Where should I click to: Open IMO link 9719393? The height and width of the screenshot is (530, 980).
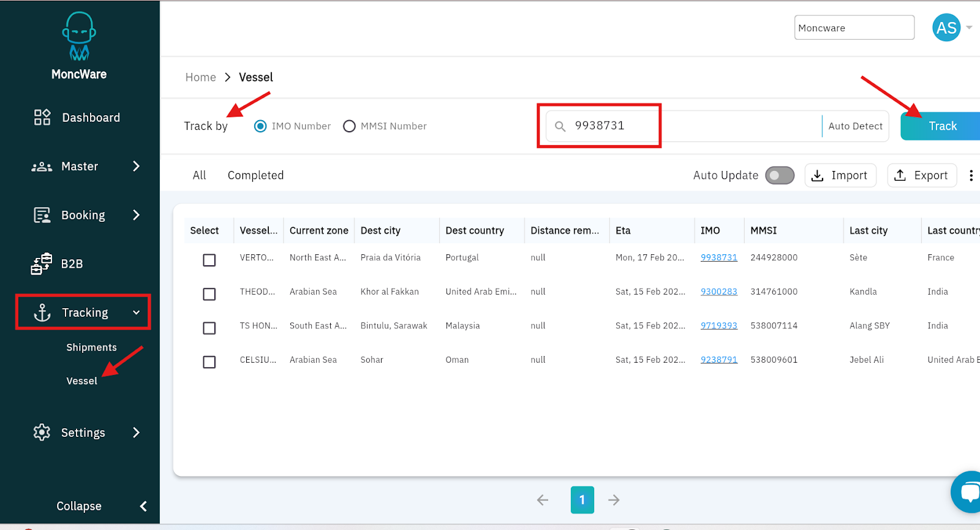click(718, 326)
